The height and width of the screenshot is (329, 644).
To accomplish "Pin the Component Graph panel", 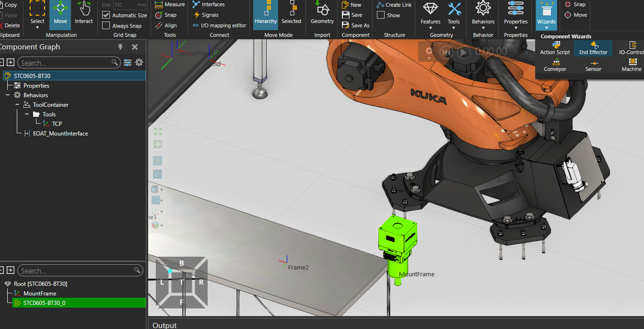I will click(x=120, y=47).
